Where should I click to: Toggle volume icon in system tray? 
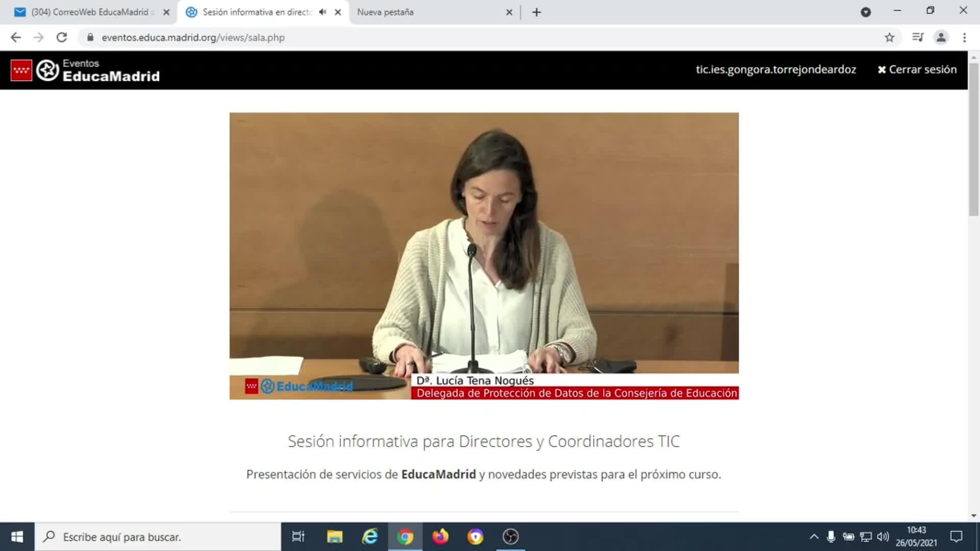click(x=883, y=537)
